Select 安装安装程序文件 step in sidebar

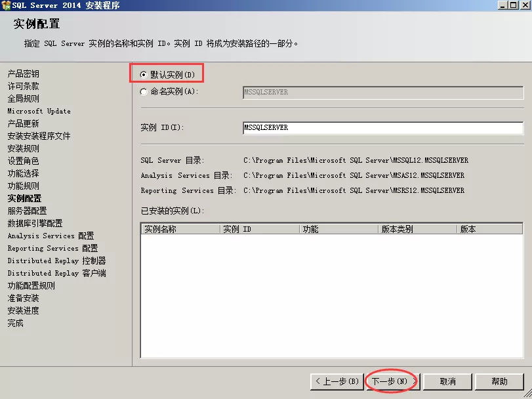coord(39,136)
